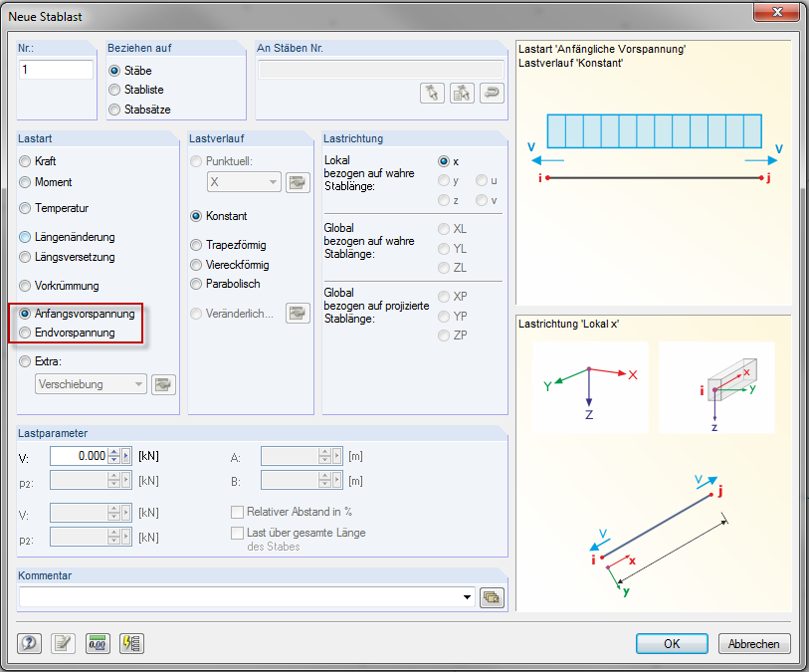Click the V load value field
This screenshot has width=809, height=672.
(79, 456)
